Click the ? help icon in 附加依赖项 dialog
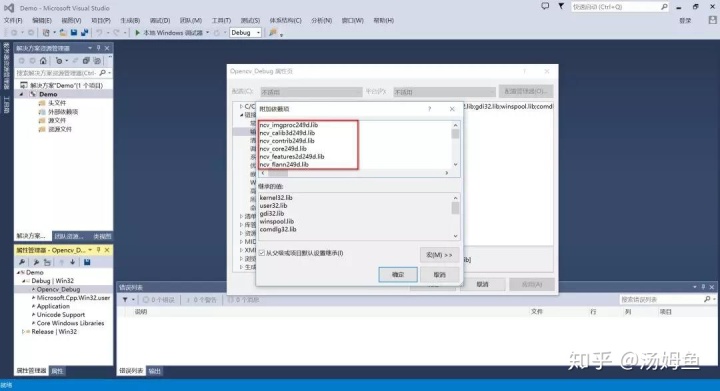Screen dimensions: 720x391 tap(430, 109)
